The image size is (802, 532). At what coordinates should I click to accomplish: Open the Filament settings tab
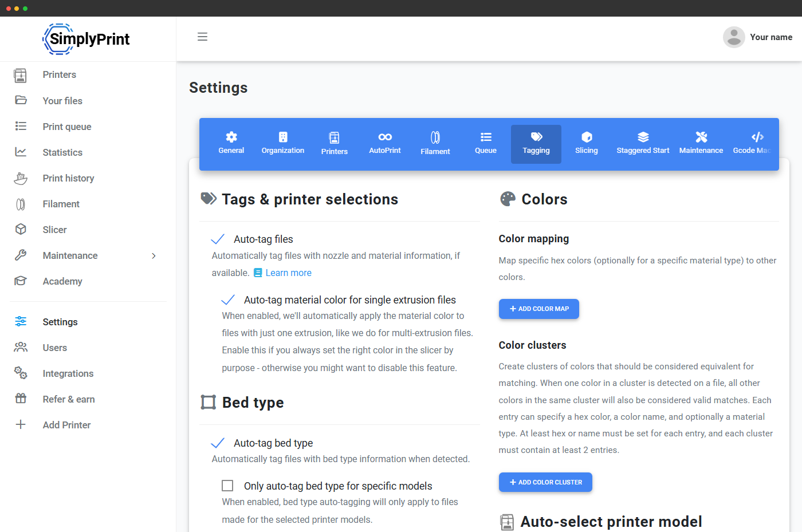435,144
